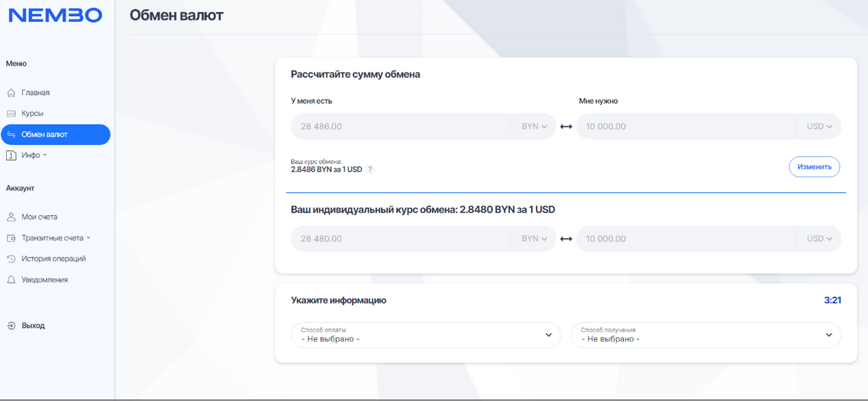Screen dimensions: 868x401
Task: Expand the Инфо submenu
Action: coord(35,156)
